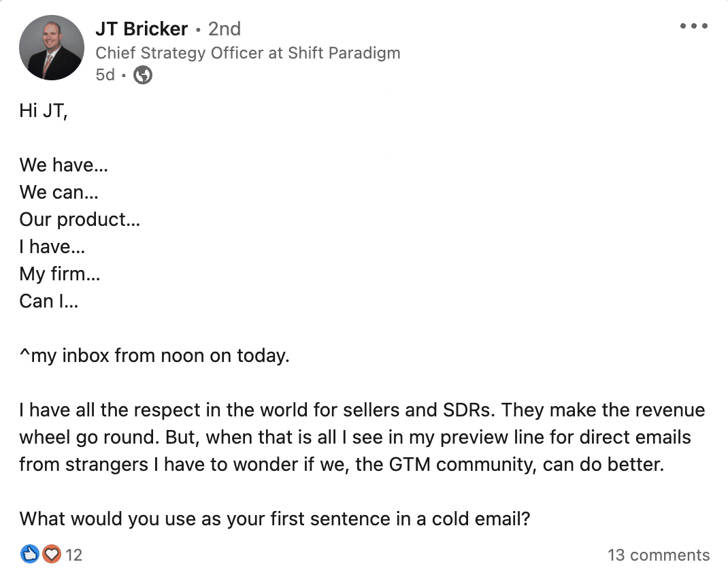Open the post options three-dot menu

point(694,26)
